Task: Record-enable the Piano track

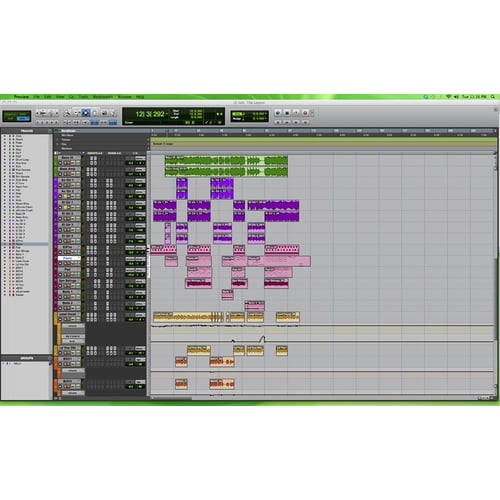Action: tap(60, 263)
